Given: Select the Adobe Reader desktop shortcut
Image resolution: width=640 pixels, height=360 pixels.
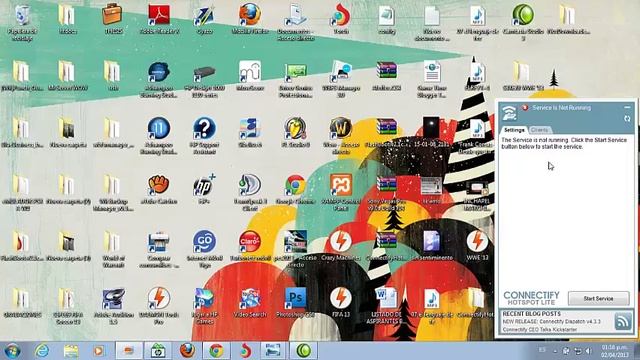Looking at the screenshot, I should click(159, 19).
